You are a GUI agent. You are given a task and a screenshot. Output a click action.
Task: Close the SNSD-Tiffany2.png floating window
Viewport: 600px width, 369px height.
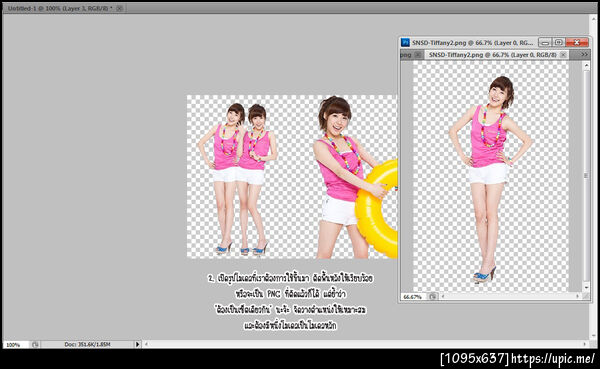coord(577,42)
